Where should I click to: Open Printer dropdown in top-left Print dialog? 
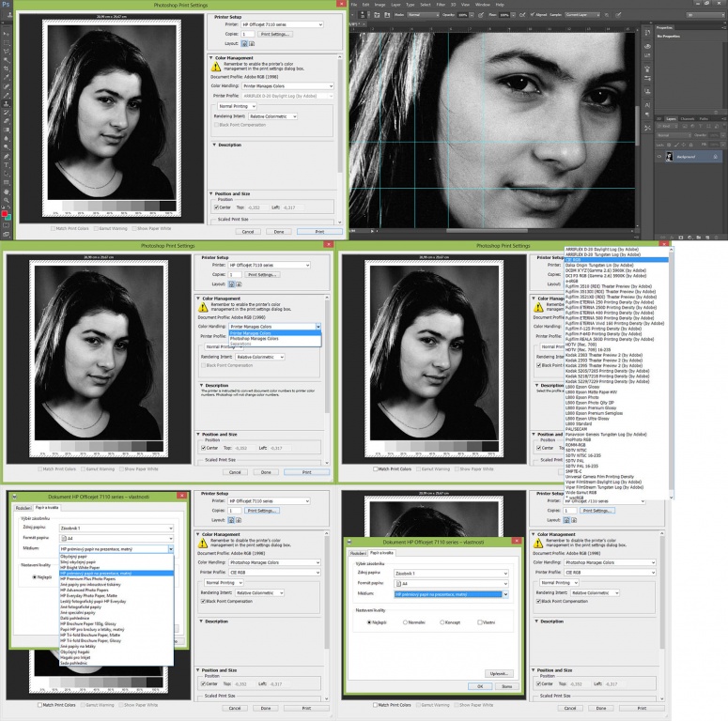coord(283,24)
